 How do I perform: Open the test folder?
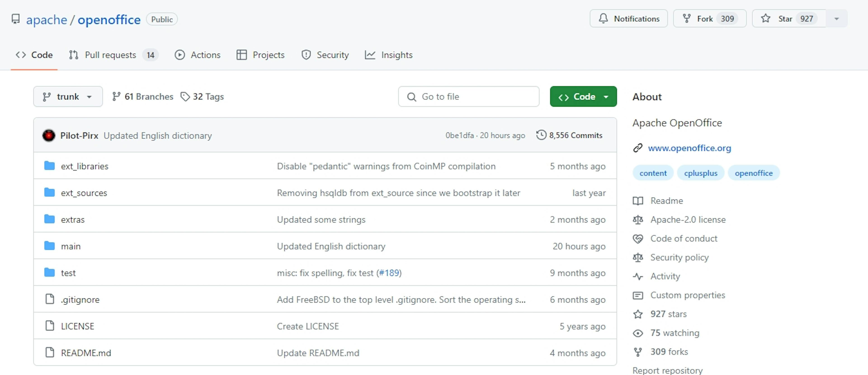click(x=68, y=273)
